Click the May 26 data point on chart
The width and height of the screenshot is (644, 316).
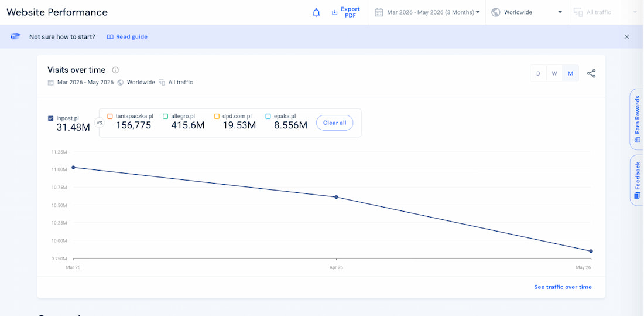(591, 251)
